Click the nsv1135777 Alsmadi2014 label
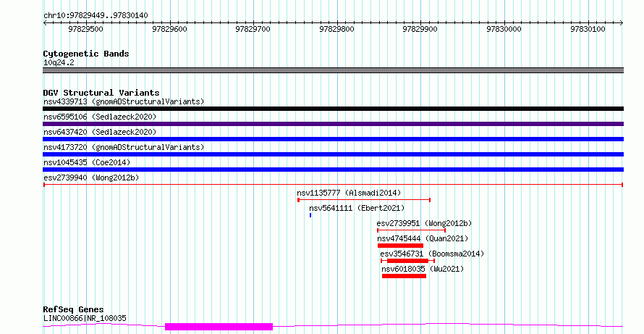The height and width of the screenshot is (334, 644). pyautogui.click(x=349, y=193)
